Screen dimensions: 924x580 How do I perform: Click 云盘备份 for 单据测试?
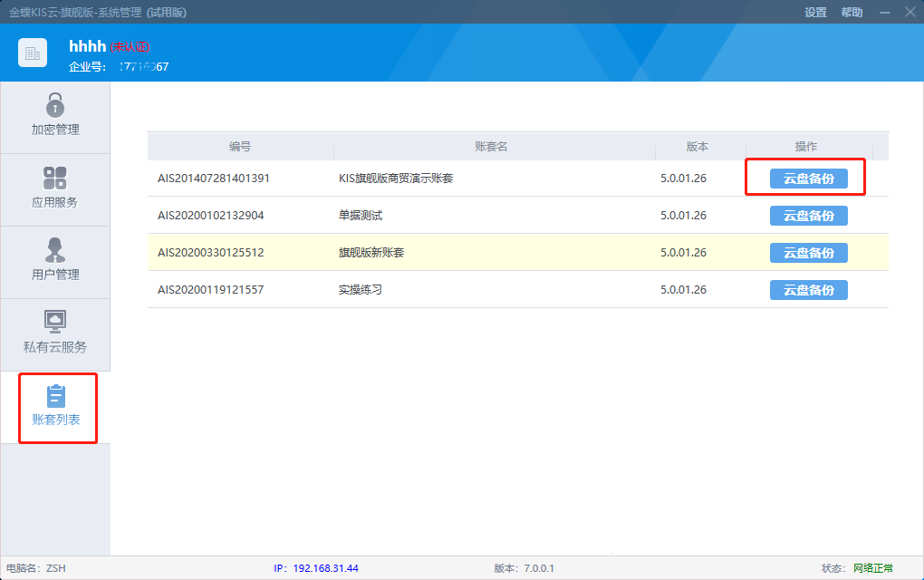click(808, 216)
